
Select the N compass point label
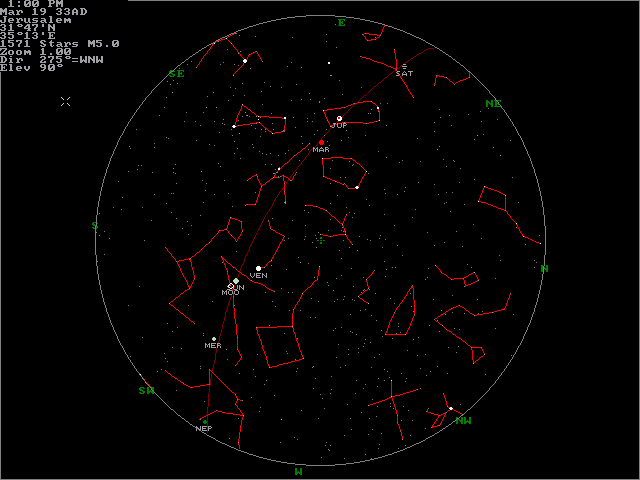(x=544, y=268)
